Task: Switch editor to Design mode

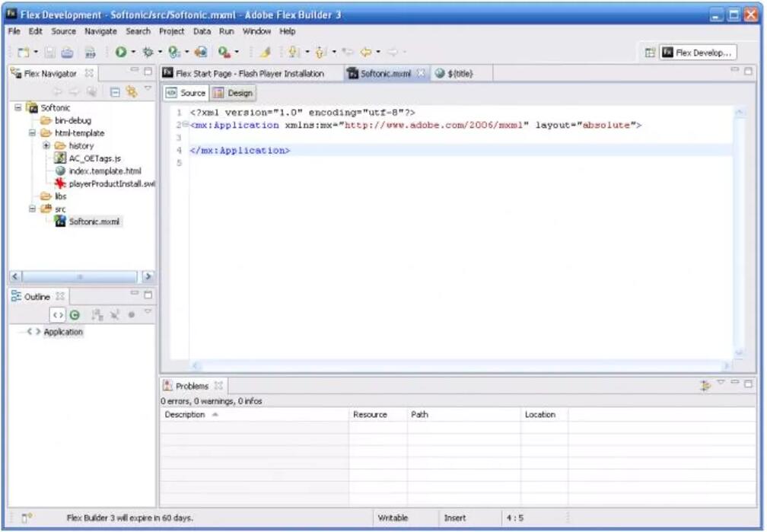Action: 234,93
